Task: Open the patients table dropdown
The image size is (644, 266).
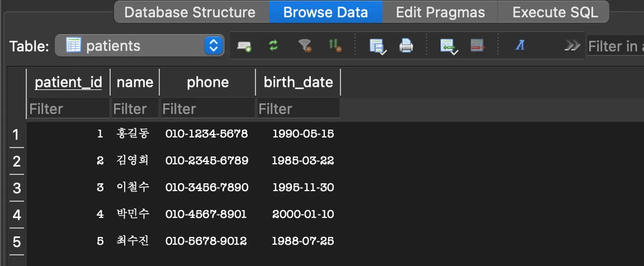Action: click(x=140, y=46)
